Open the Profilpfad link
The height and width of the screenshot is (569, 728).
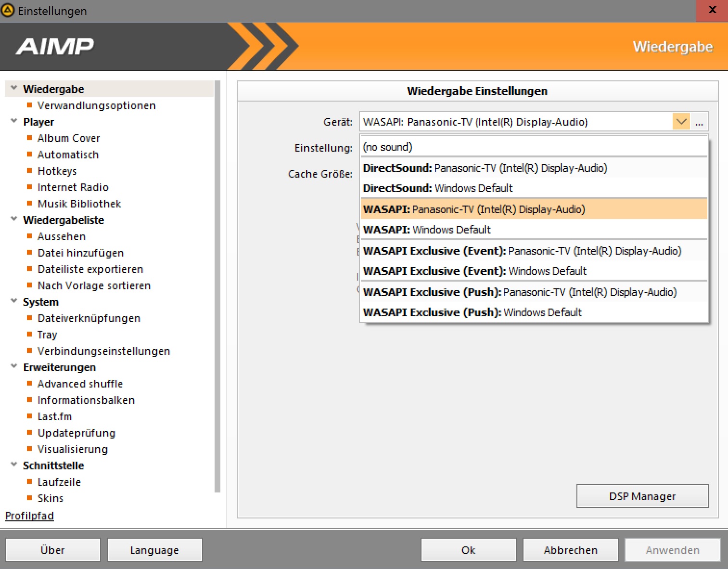pos(29,516)
